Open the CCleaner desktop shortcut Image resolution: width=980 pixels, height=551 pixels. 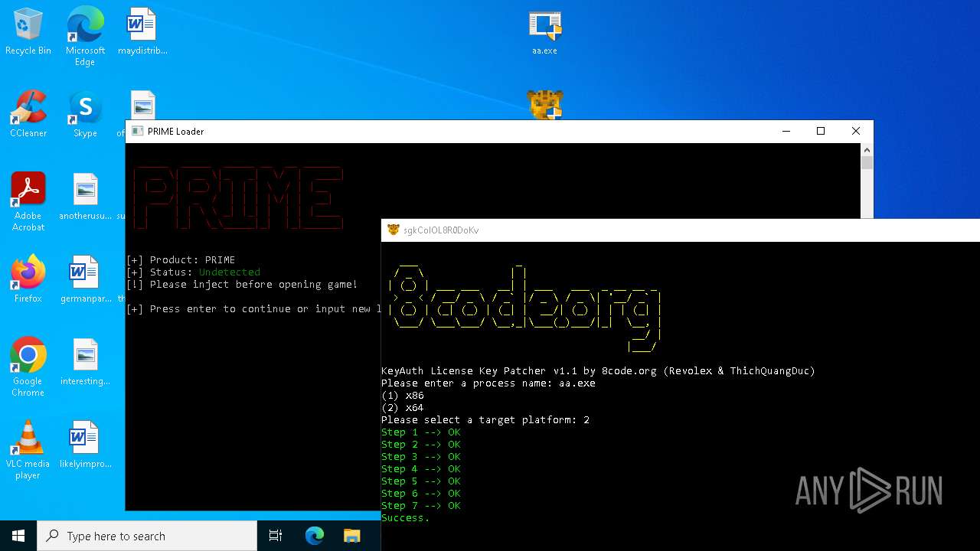(x=28, y=115)
